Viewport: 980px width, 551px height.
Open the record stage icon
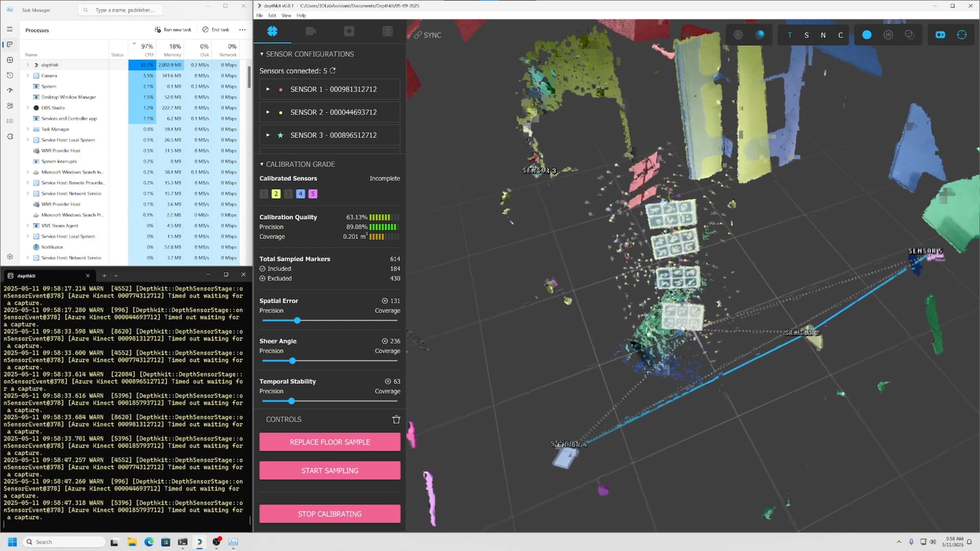pyautogui.click(x=349, y=31)
